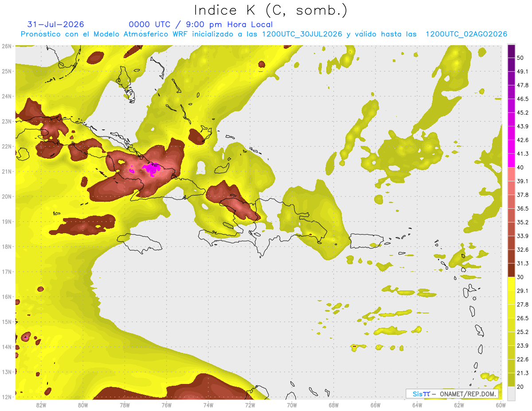Click the dark purple swatch at colorbar top
532x411 pixels.
tap(511, 51)
